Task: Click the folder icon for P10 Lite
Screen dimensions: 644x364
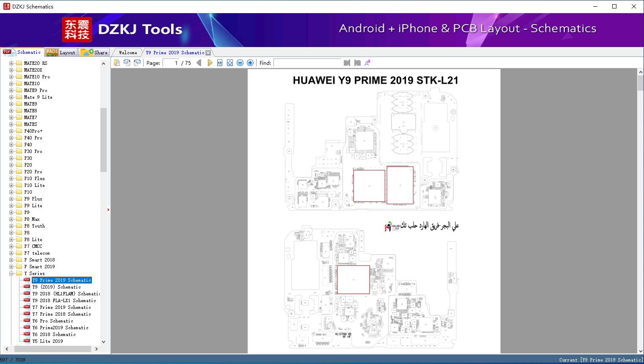Action: point(19,185)
